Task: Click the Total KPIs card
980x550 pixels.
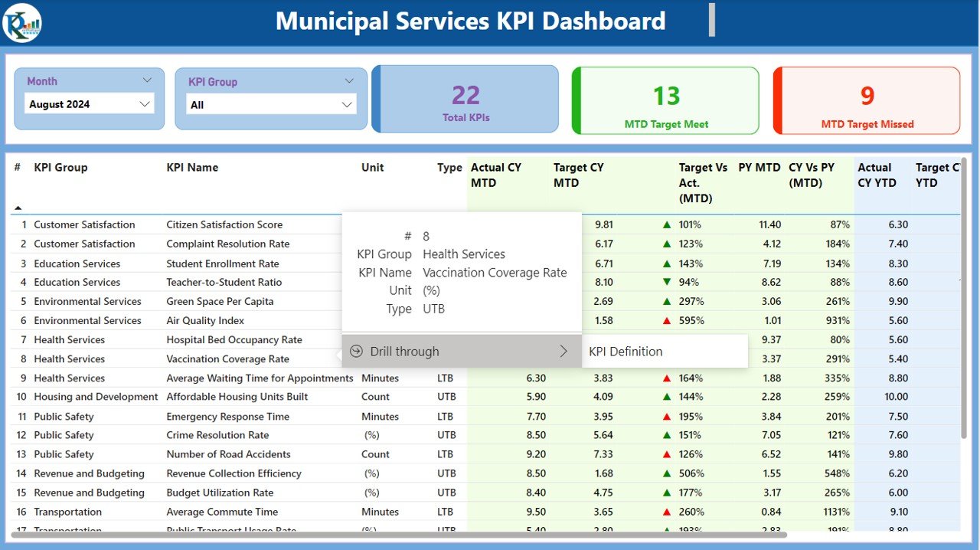Action: point(465,99)
